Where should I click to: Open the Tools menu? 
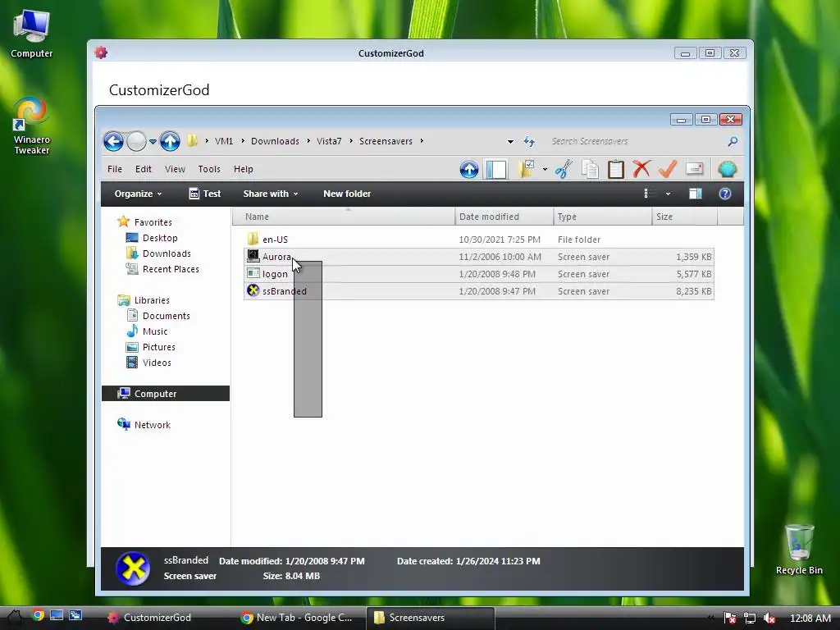pos(209,169)
